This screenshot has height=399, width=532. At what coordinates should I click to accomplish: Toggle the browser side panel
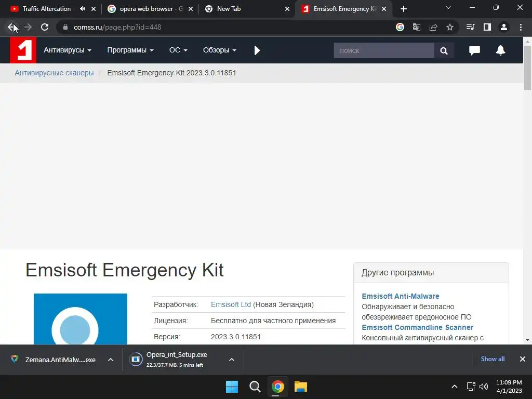[487, 27]
